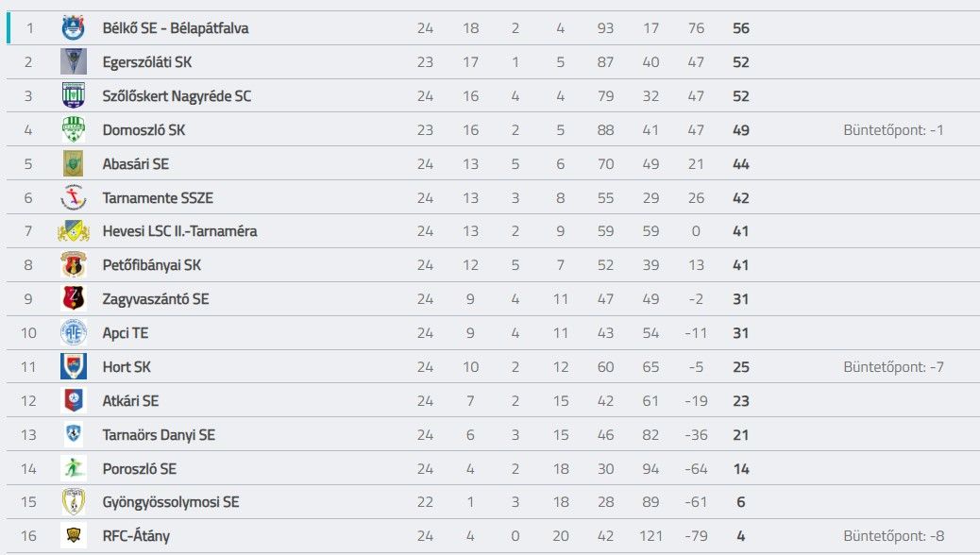Click the Petőfibányai SK team crest
Viewport: 980px width, 555px height.
(73, 265)
